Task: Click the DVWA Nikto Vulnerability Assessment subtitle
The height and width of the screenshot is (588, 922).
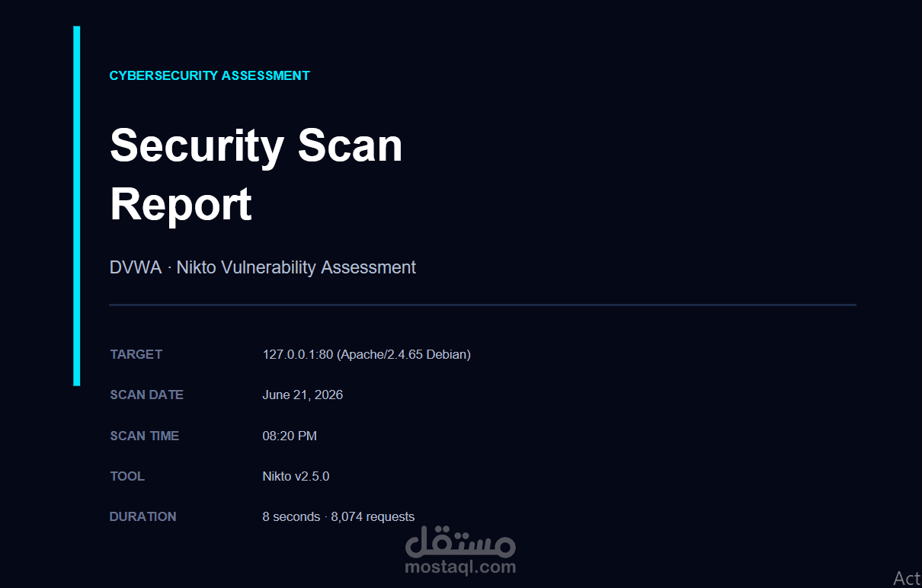Action: 263,267
